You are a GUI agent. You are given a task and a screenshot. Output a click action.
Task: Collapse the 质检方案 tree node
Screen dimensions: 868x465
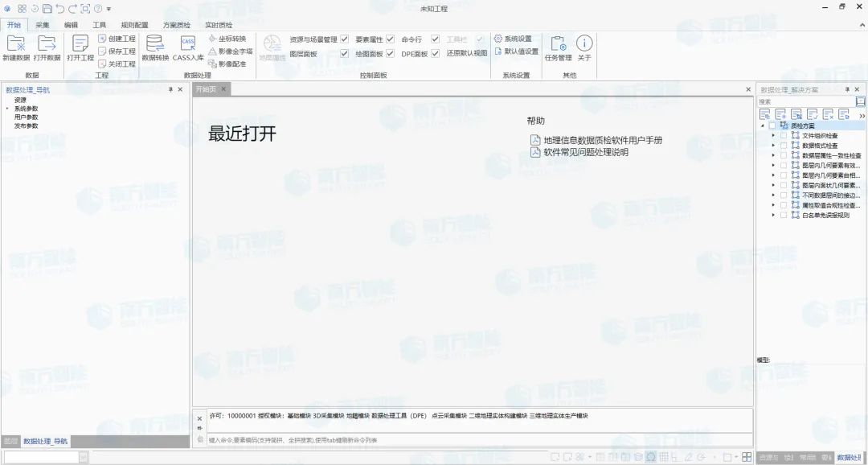762,126
